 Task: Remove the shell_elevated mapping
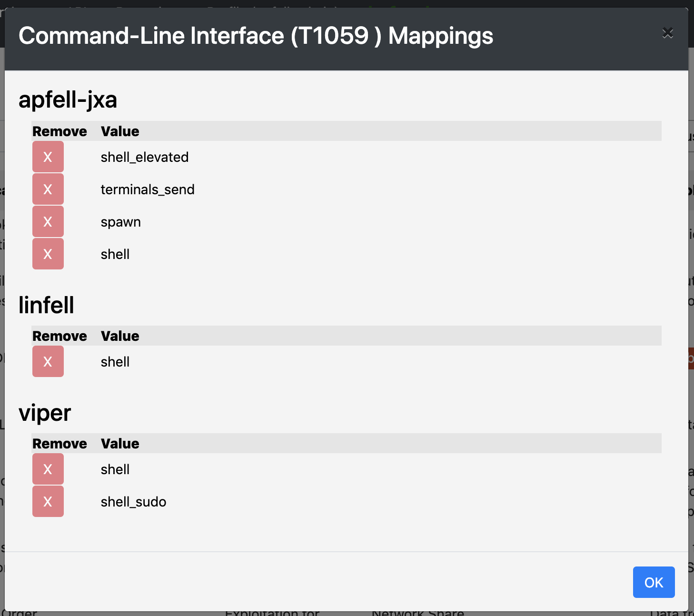(x=48, y=157)
